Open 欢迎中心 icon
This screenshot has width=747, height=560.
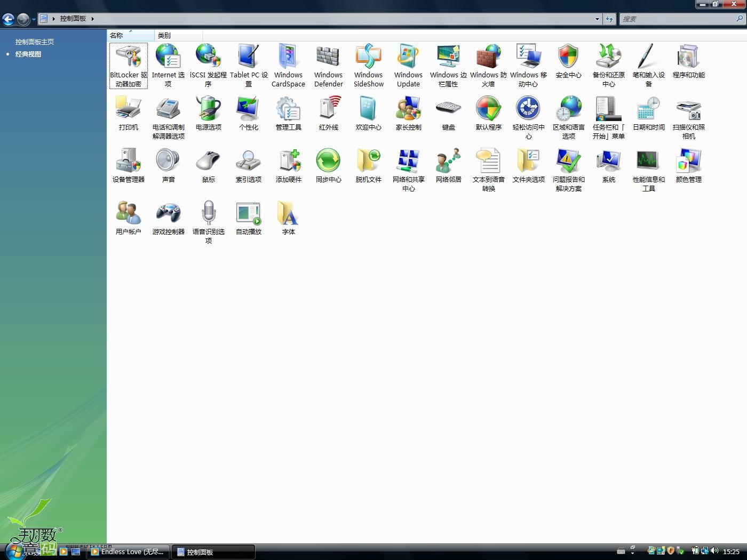[x=369, y=109]
